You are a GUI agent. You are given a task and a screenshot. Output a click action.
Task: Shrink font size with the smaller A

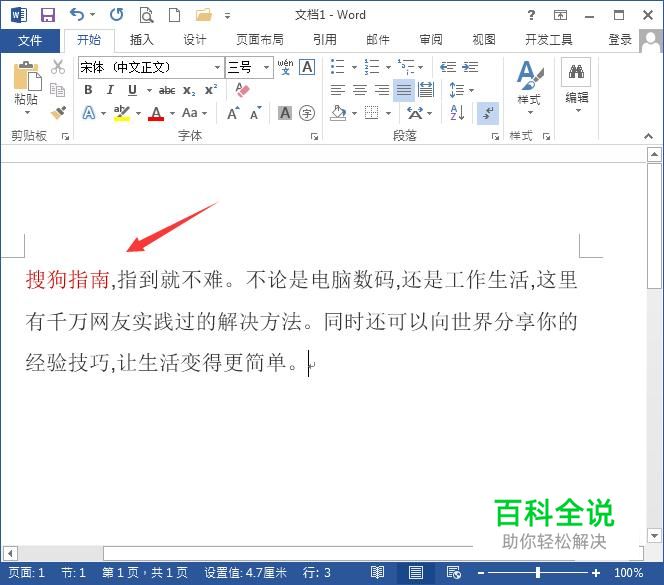(x=255, y=113)
